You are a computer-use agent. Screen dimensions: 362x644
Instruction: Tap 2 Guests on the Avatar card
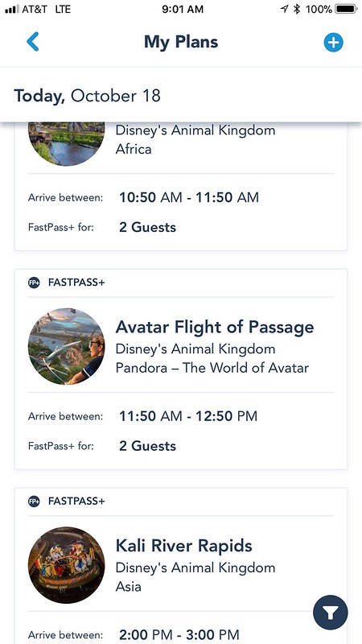tap(148, 446)
